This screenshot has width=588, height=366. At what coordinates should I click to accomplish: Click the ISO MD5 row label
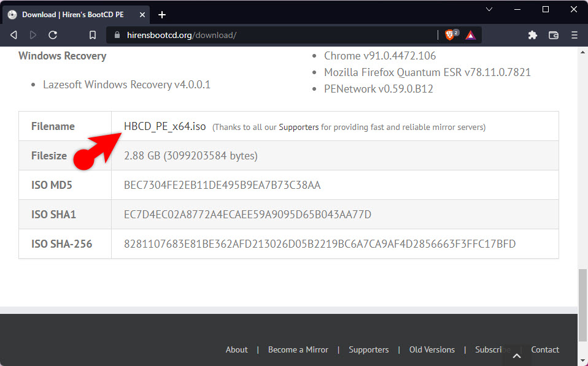tap(52, 185)
